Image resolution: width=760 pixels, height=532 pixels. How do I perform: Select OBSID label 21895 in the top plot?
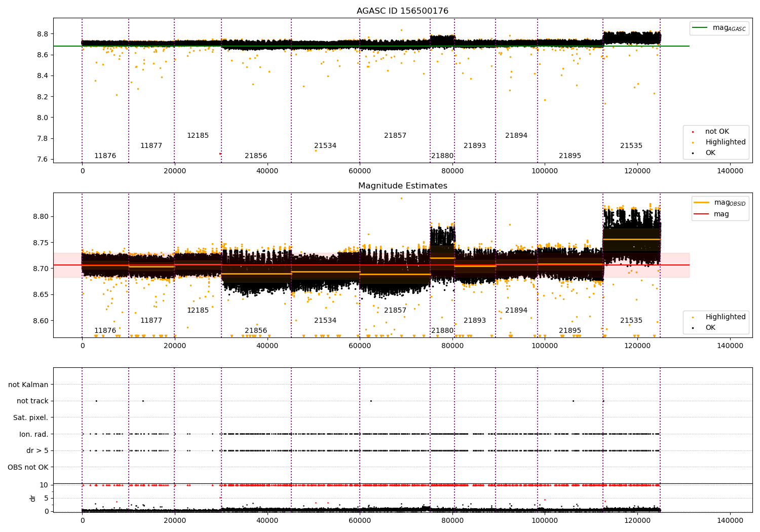click(x=570, y=156)
